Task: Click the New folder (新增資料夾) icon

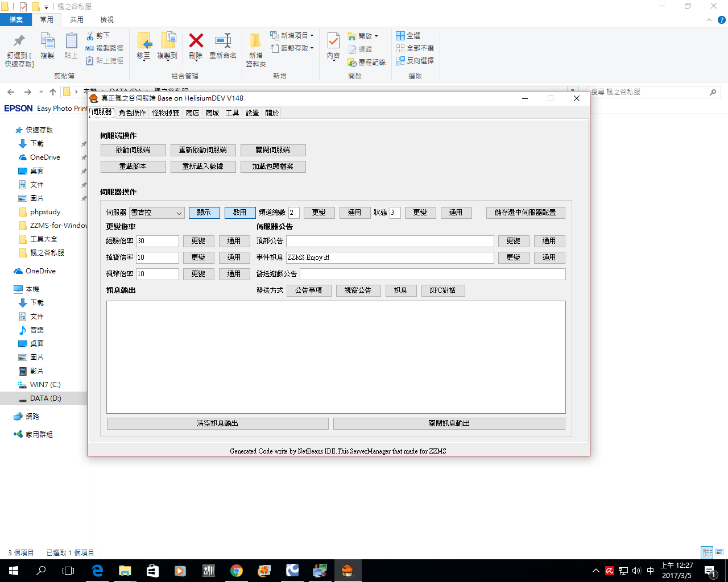Action: coord(256,40)
